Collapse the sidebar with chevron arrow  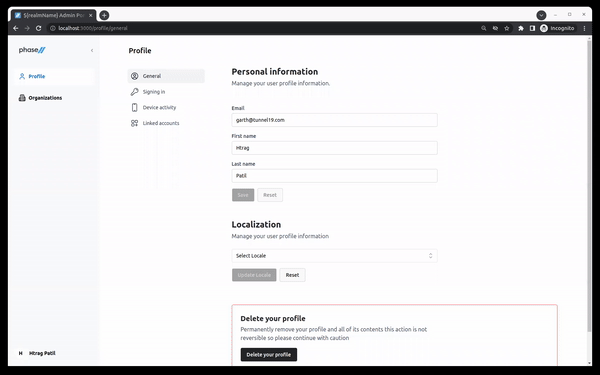tap(92, 51)
